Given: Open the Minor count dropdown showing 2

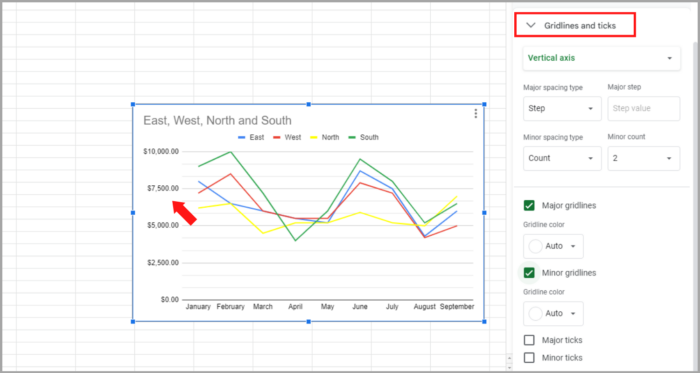Looking at the screenshot, I should tap(644, 158).
